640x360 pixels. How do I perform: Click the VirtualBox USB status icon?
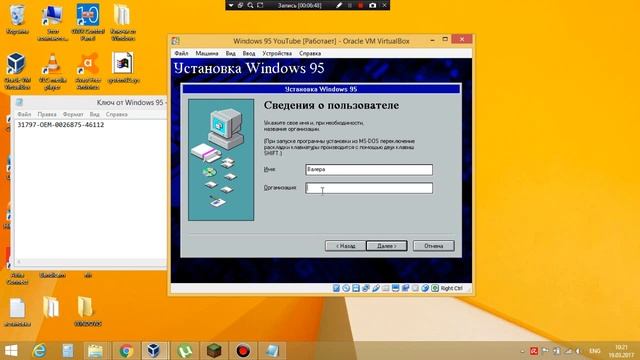click(x=376, y=288)
